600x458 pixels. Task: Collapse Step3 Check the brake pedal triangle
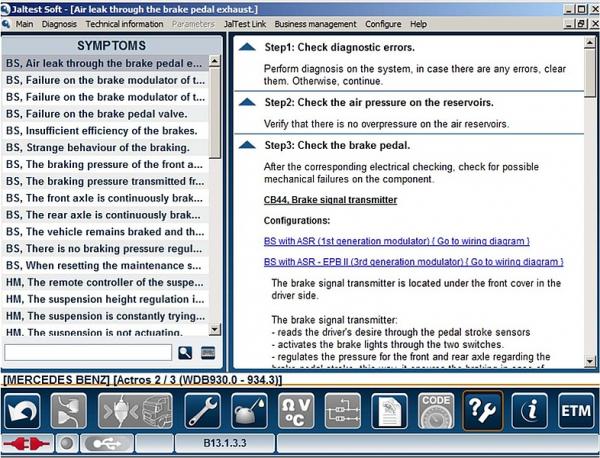(x=247, y=145)
